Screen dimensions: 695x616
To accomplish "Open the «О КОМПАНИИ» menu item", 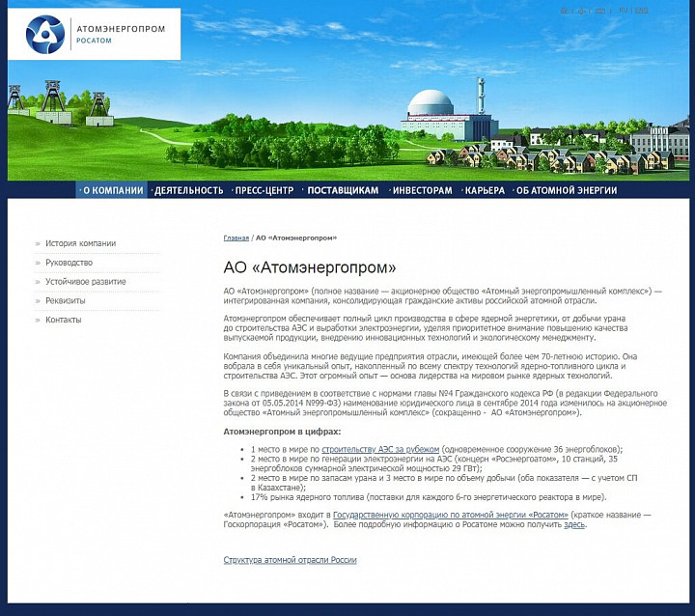I will 112,190.
